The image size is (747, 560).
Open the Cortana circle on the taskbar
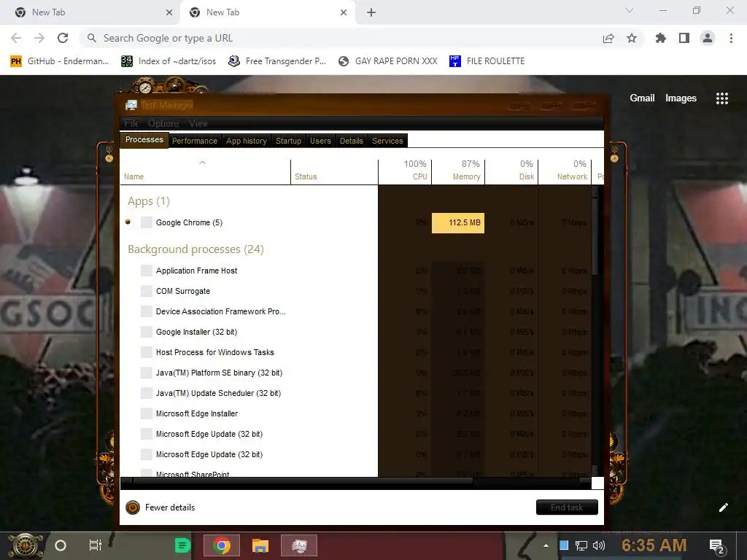(x=61, y=545)
